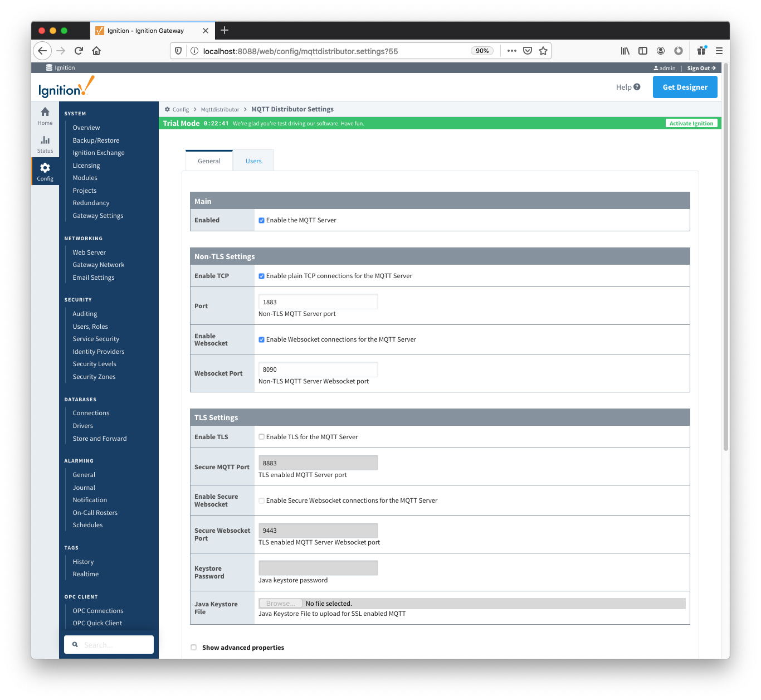Click the Config breadcrumb link
Viewport: 761px width, 700px height.
tap(181, 109)
